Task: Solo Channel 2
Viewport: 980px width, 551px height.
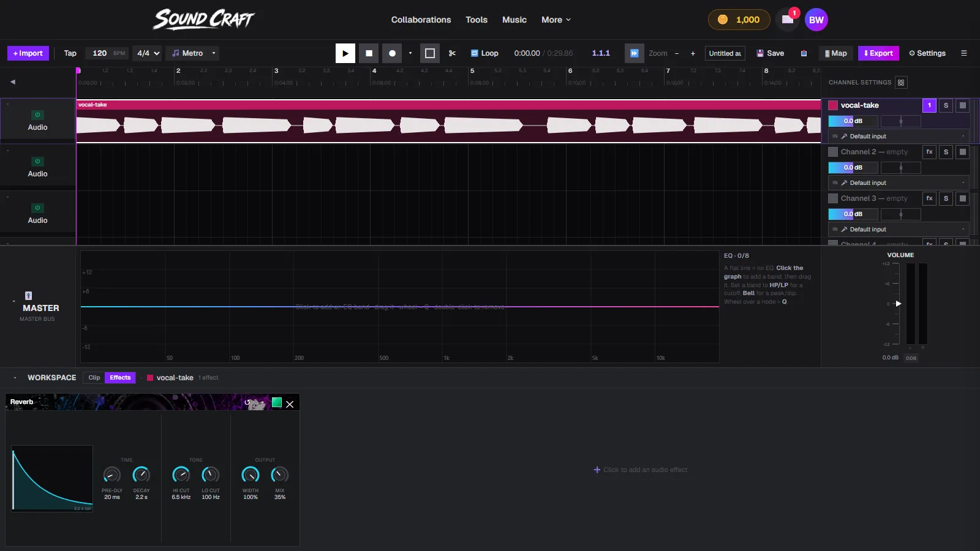Action: (946, 152)
